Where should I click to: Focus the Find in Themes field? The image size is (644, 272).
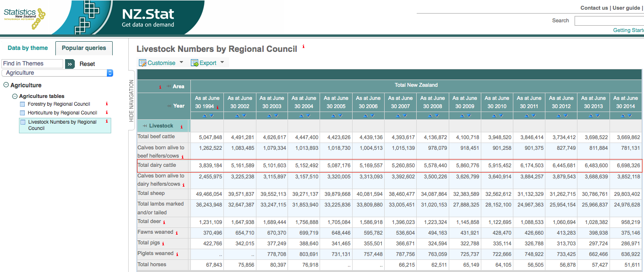(x=32, y=64)
